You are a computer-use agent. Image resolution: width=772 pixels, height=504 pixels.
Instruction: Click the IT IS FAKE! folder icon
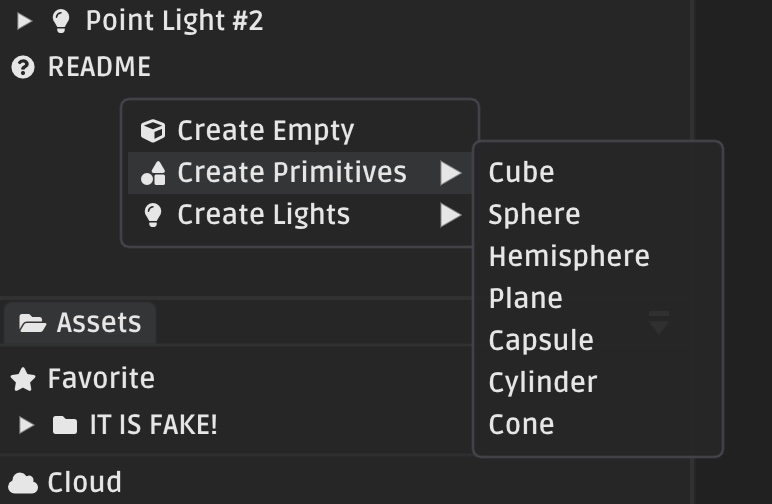tap(65, 425)
